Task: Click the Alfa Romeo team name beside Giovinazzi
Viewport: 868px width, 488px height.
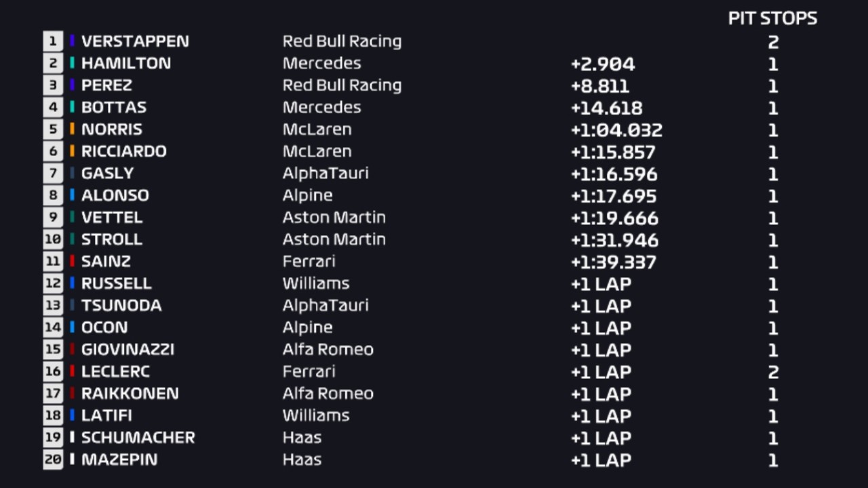Action: [328, 349]
